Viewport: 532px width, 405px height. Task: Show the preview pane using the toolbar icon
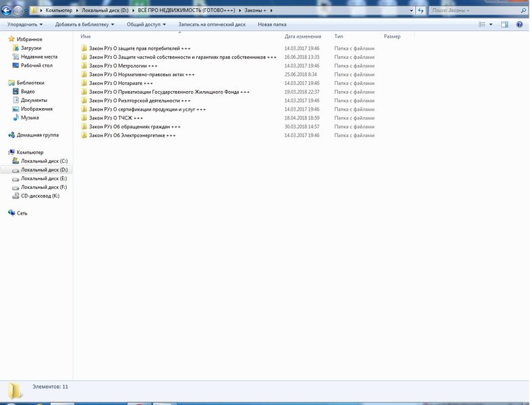(x=504, y=24)
